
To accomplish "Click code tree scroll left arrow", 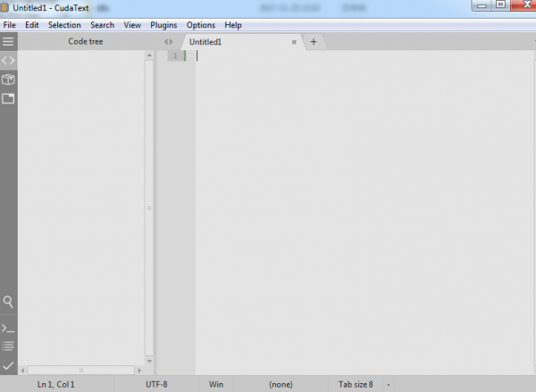I will click(22, 371).
